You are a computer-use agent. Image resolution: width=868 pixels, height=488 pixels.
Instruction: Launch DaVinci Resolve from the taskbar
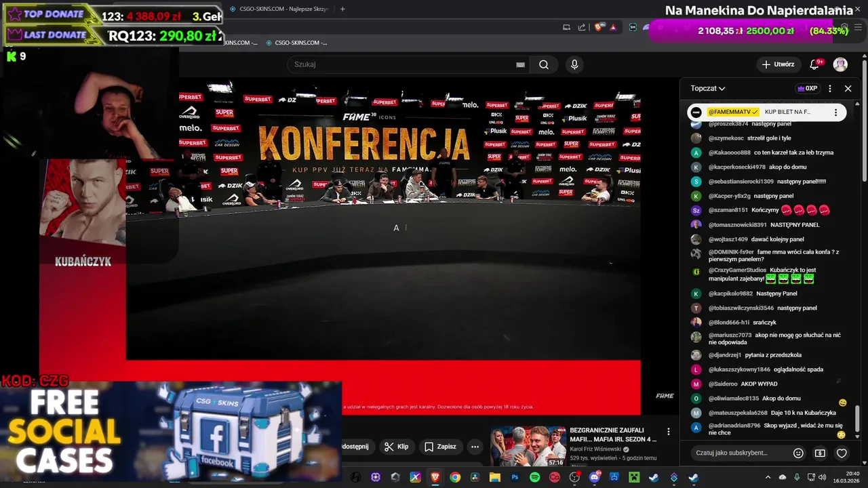[x=475, y=477]
